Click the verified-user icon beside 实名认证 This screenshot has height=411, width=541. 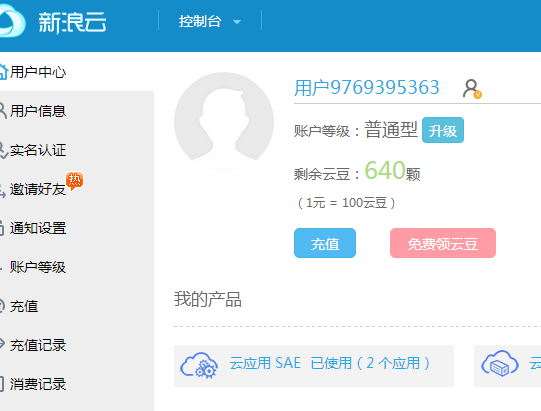[x=3, y=150]
